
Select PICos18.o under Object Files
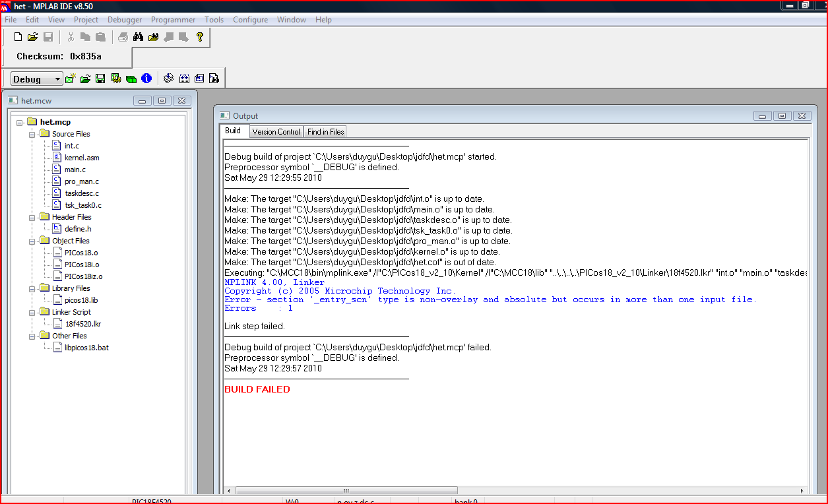coord(81,253)
